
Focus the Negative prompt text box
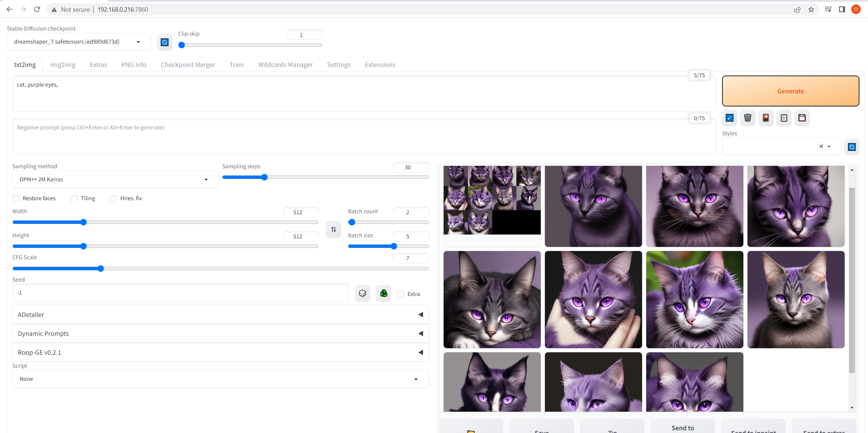click(x=364, y=137)
